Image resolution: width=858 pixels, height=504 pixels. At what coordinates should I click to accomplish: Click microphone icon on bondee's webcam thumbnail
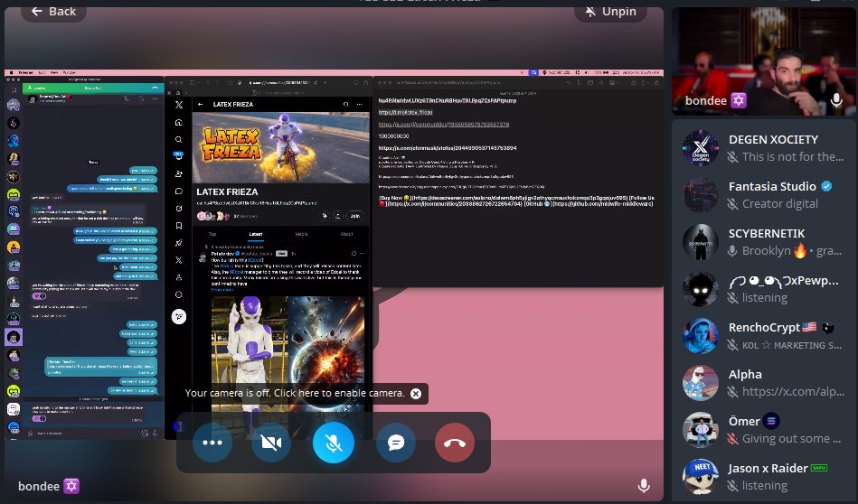click(x=836, y=100)
